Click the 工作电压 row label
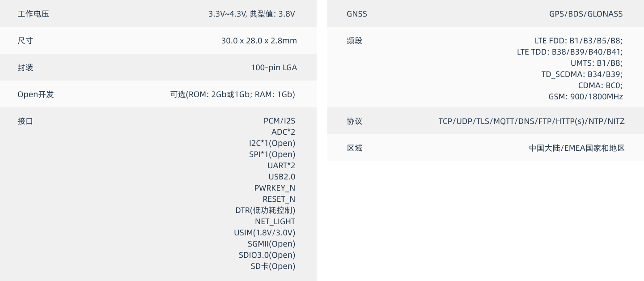The image size is (644, 281). [33, 14]
